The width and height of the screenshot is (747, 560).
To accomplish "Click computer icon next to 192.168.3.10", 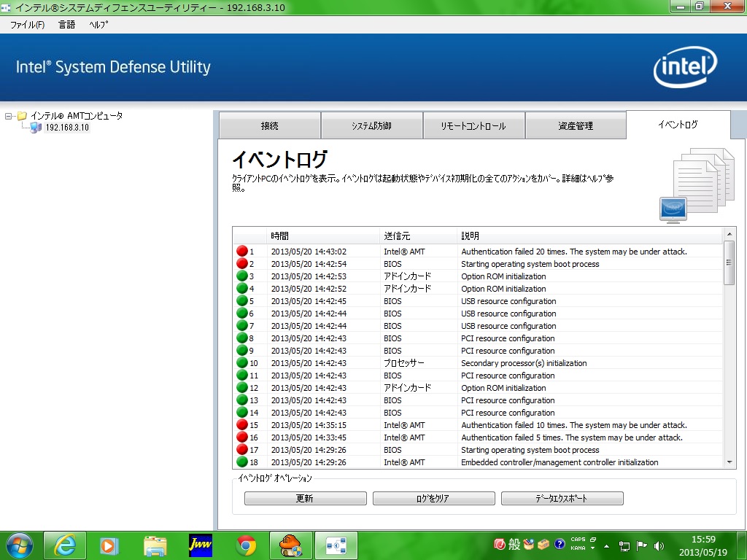I will [36, 128].
